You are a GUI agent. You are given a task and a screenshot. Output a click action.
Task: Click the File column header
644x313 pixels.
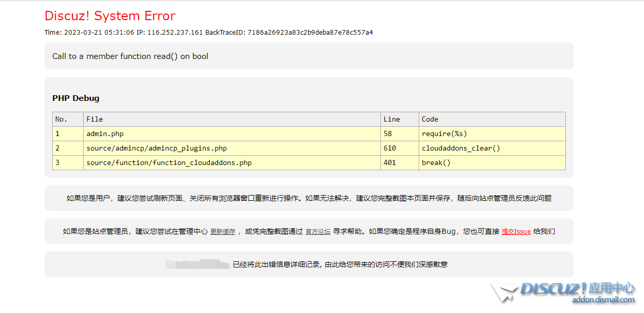[x=95, y=120]
